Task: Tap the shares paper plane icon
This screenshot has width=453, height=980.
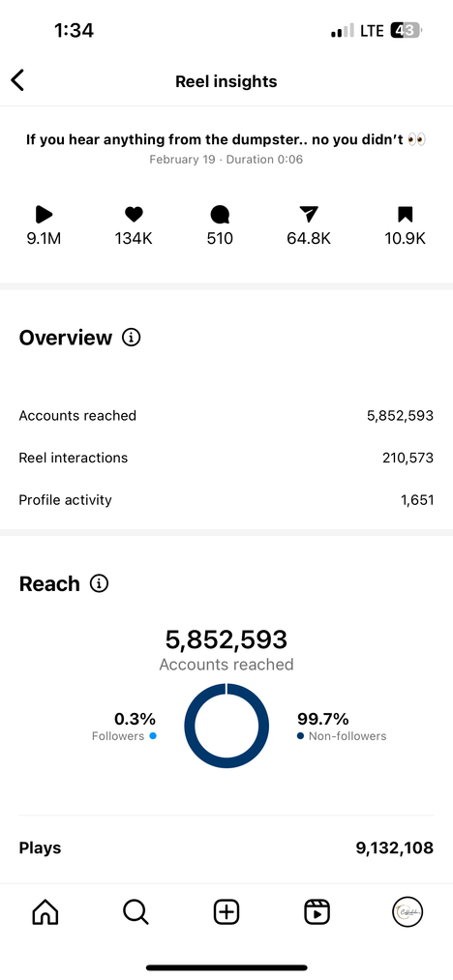Action: pos(309,215)
